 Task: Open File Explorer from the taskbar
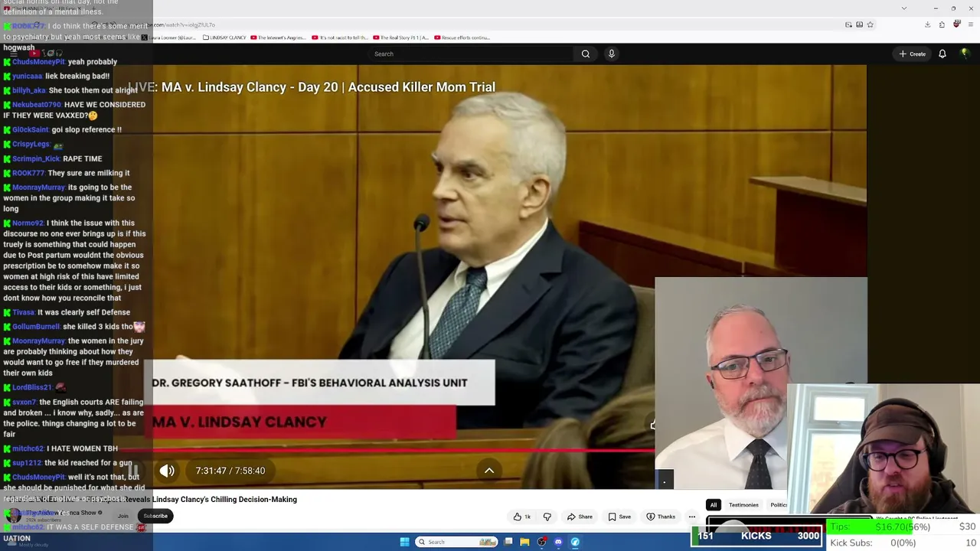click(524, 542)
